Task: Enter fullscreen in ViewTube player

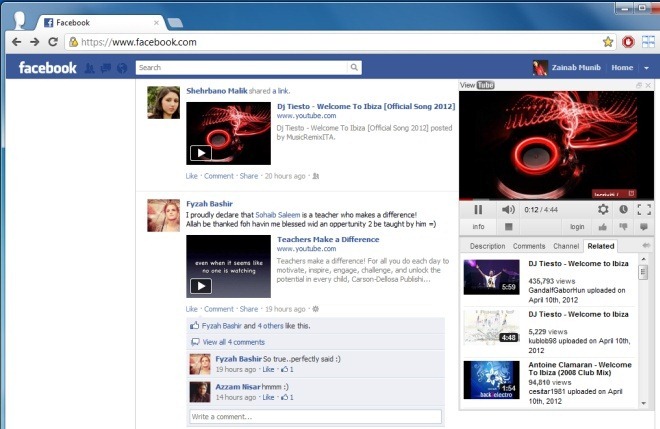Action: pyautogui.click(x=644, y=210)
